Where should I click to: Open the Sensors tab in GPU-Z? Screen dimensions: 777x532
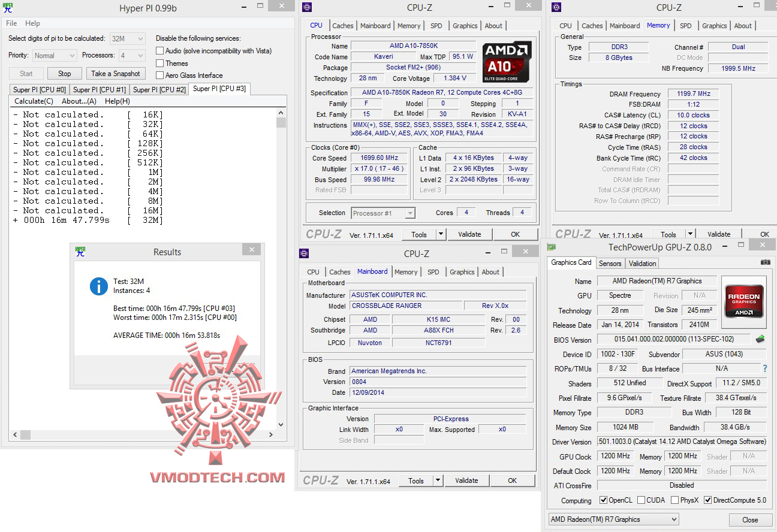(610, 264)
